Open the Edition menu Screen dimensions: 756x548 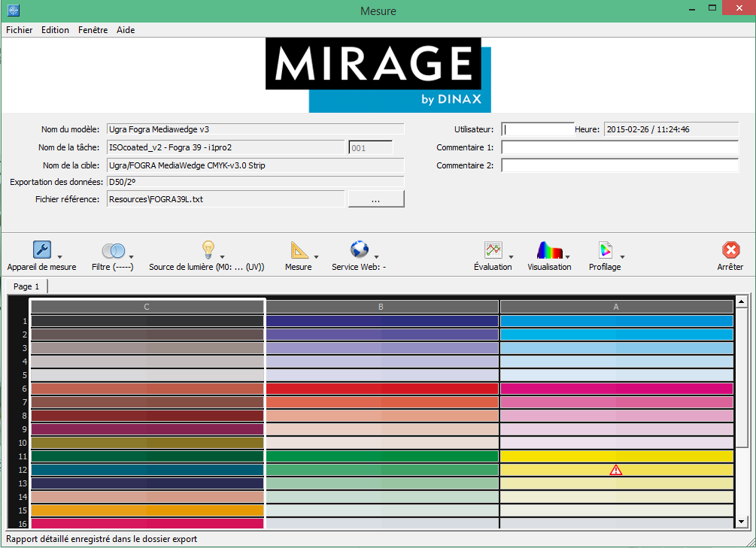pyautogui.click(x=55, y=30)
